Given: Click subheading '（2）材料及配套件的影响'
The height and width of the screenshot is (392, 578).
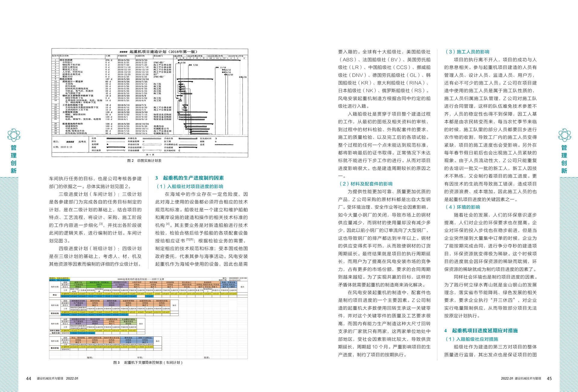Looking at the screenshot, I should click(x=365, y=184).
